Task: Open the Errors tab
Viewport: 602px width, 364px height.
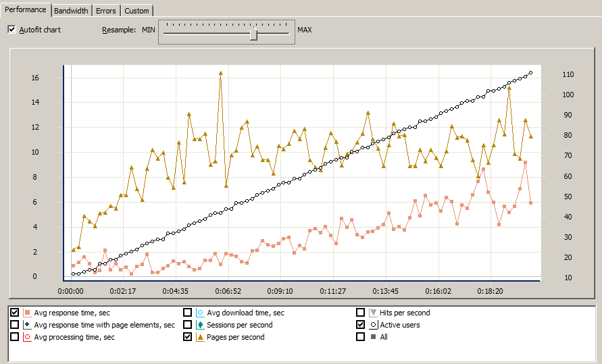Action: pyautogui.click(x=105, y=11)
